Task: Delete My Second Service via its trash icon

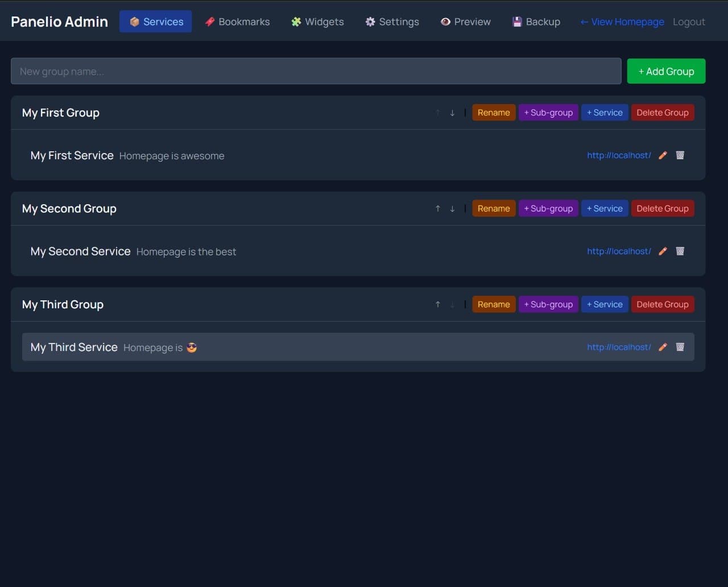Action: (x=680, y=251)
